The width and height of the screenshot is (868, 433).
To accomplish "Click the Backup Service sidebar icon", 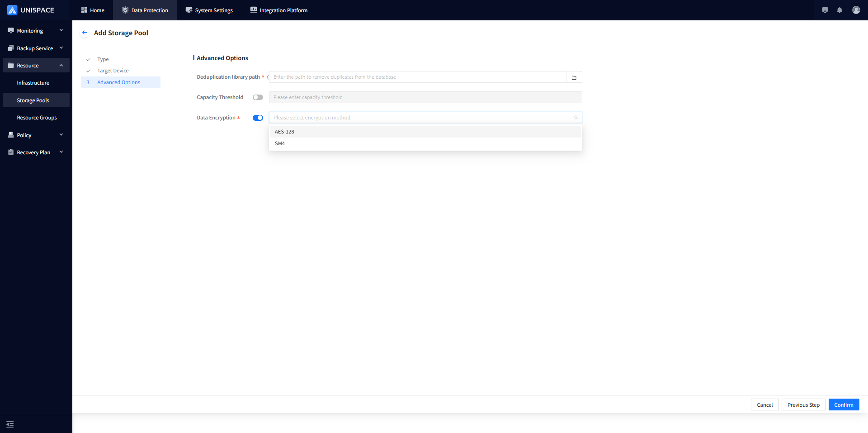I will [11, 48].
